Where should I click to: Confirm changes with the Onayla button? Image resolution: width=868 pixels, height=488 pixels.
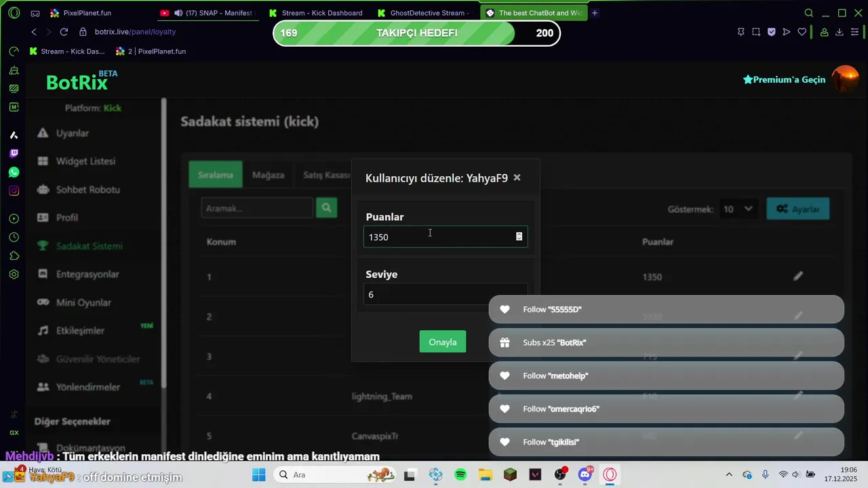coord(443,342)
